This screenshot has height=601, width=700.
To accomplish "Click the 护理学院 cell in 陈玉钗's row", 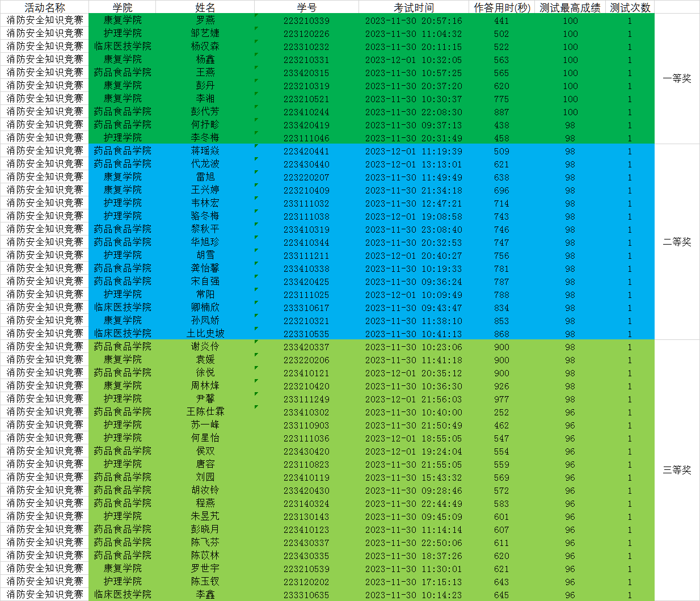I will click(x=123, y=582).
